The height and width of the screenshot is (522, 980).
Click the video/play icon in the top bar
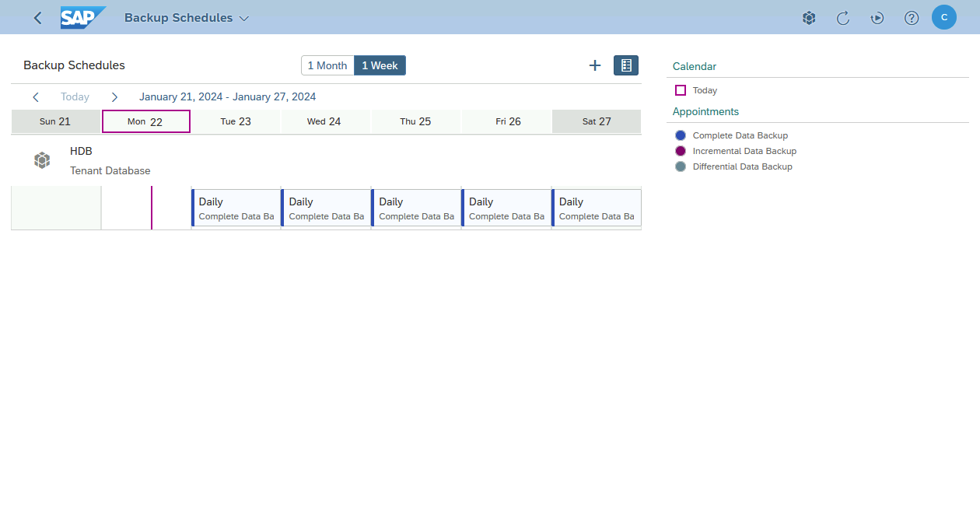tap(877, 16)
